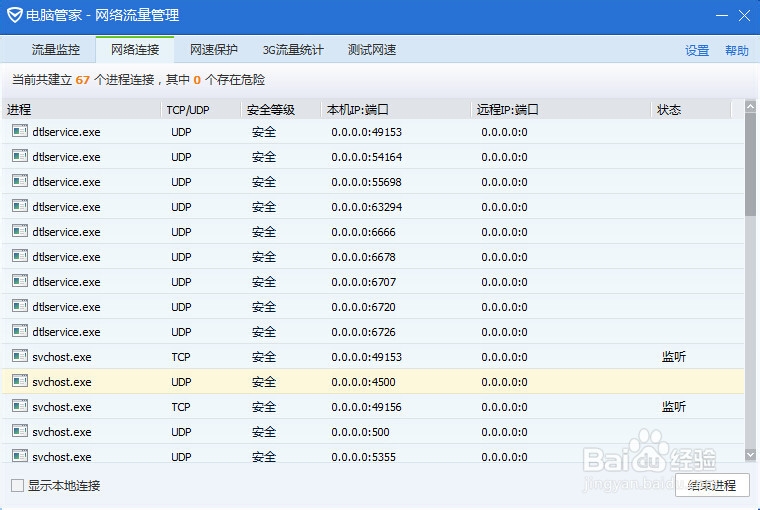Select local address 0.0.0.0:5355
Viewport: 760px width, 510px height.
[364, 457]
